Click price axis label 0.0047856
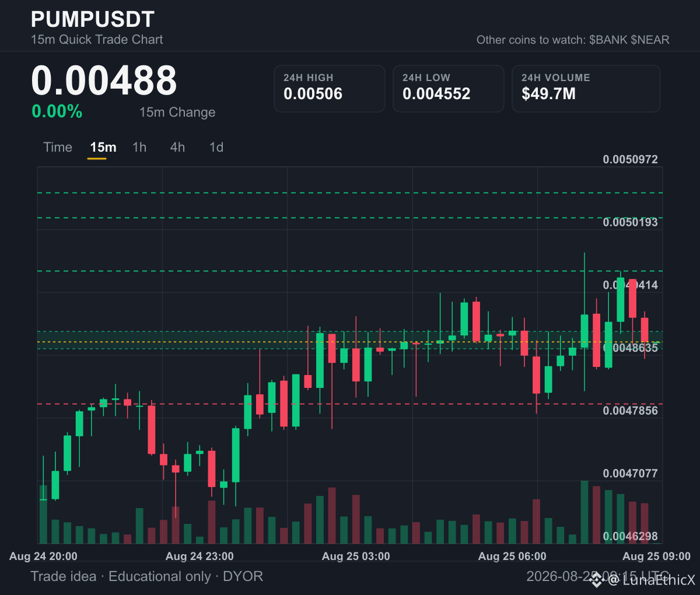 coord(630,411)
